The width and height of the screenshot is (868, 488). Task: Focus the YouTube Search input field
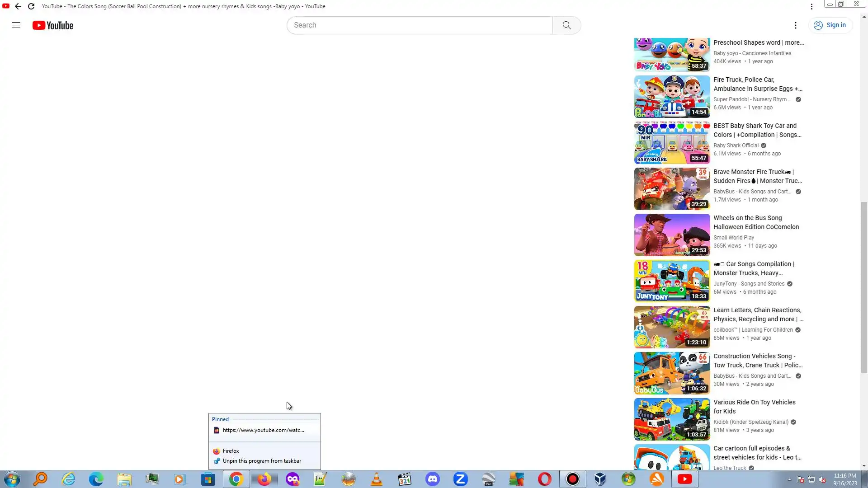(x=419, y=25)
